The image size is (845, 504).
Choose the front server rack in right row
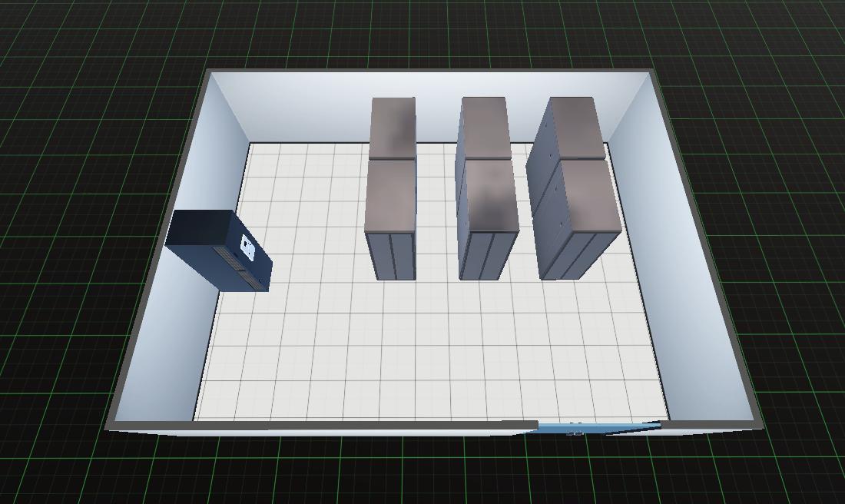(578, 219)
